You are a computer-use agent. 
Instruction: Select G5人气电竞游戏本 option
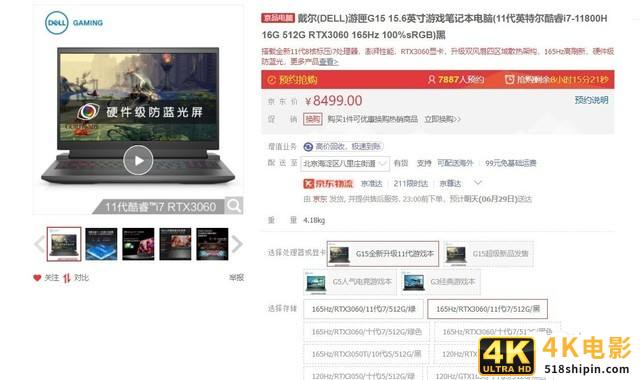(x=350, y=282)
